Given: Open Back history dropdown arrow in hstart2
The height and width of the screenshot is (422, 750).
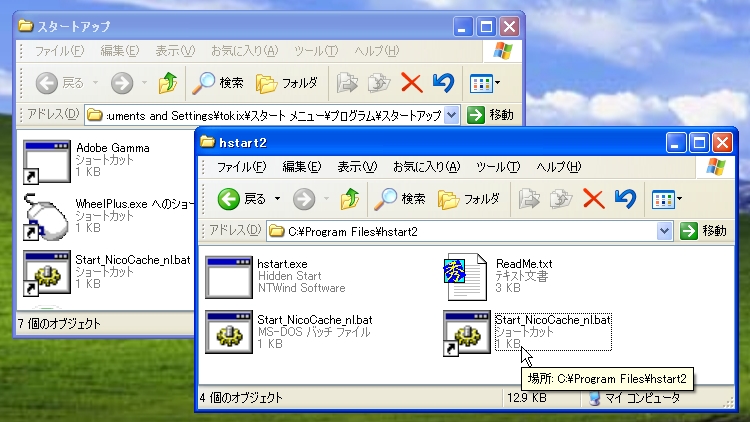Looking at the screenshot, I should tap(277, 199).
